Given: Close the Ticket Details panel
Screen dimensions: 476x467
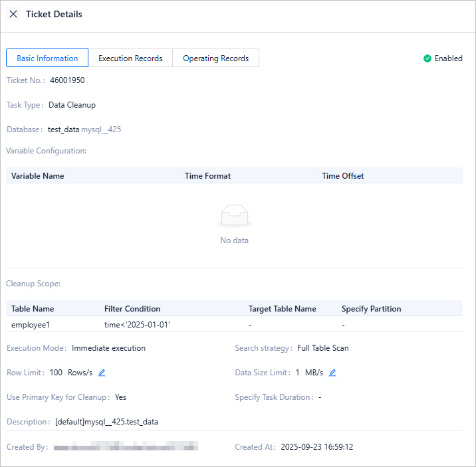Looking at the screenshot, I should click(13, 14).
